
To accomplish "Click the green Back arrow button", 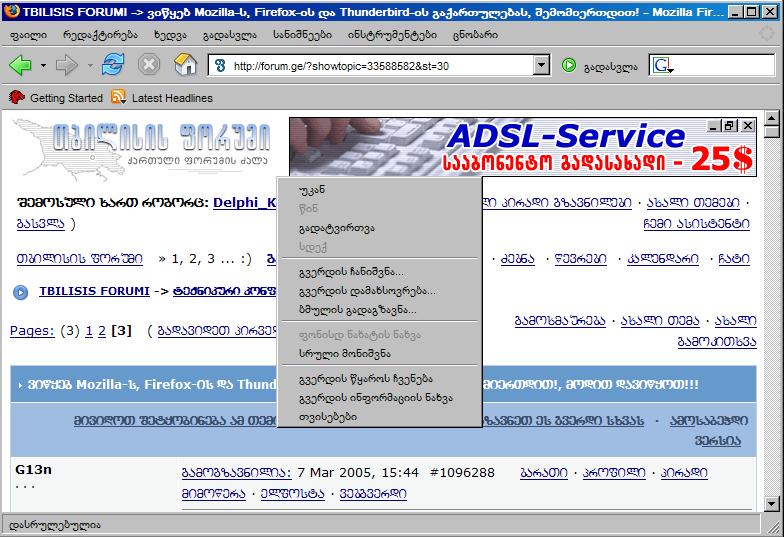I will pyautogui.click(x=20, y=65).
